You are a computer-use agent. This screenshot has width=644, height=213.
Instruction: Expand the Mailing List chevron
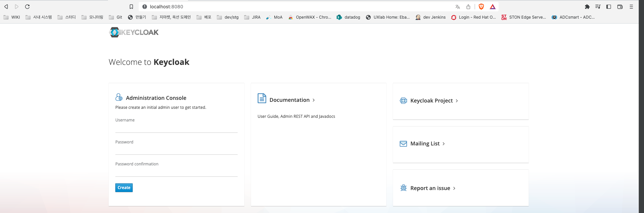point(444,144)
